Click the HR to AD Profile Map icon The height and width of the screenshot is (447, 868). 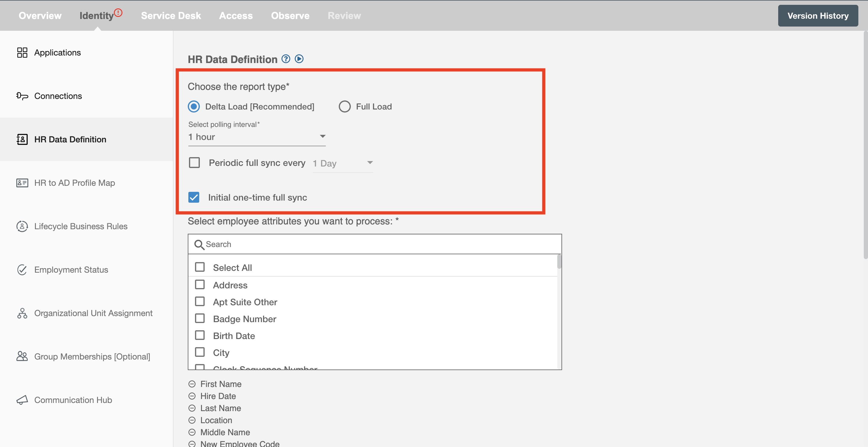point(22,182)
